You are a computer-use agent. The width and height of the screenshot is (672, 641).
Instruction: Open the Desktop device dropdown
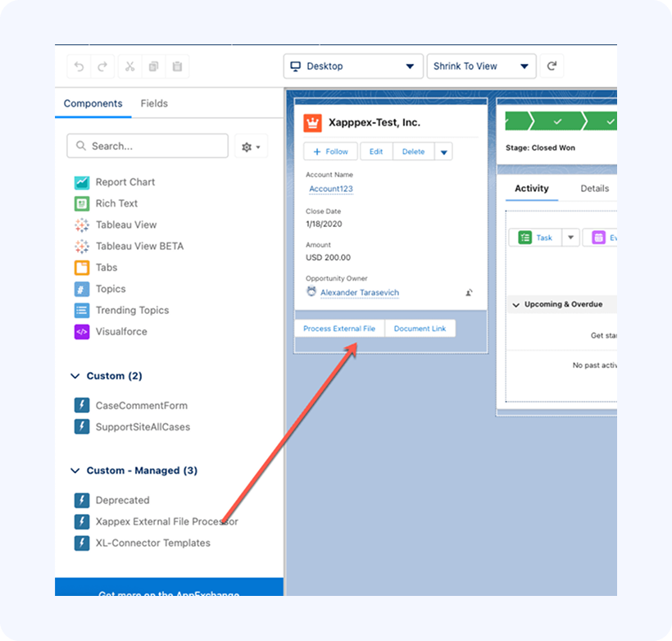point(352,66)
